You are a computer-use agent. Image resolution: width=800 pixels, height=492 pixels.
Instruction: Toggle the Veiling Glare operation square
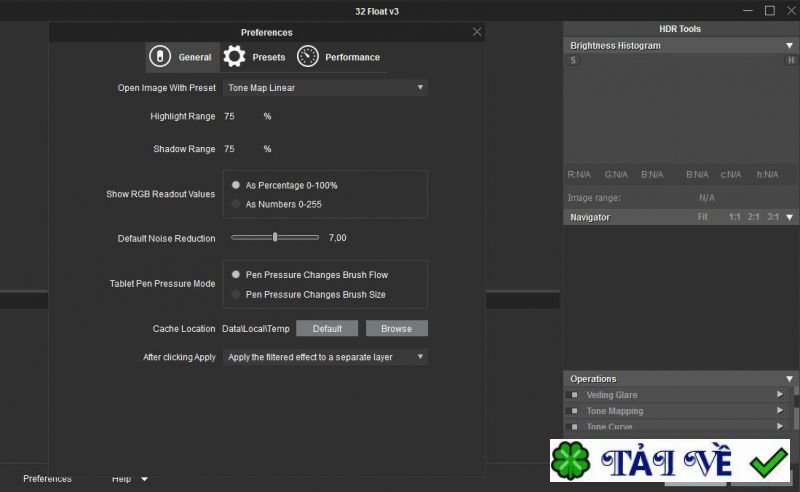[x=574, y=395]
